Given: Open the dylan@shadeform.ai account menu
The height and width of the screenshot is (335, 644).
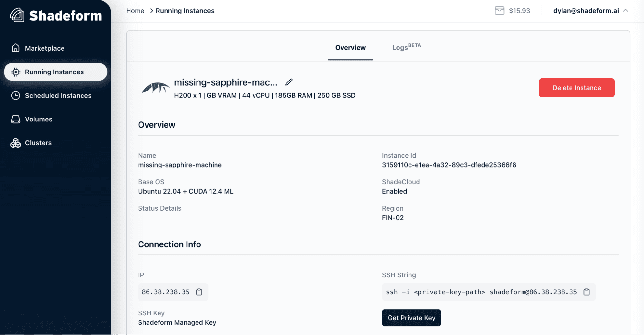Looking at the screenshot, I should (591, 11).
